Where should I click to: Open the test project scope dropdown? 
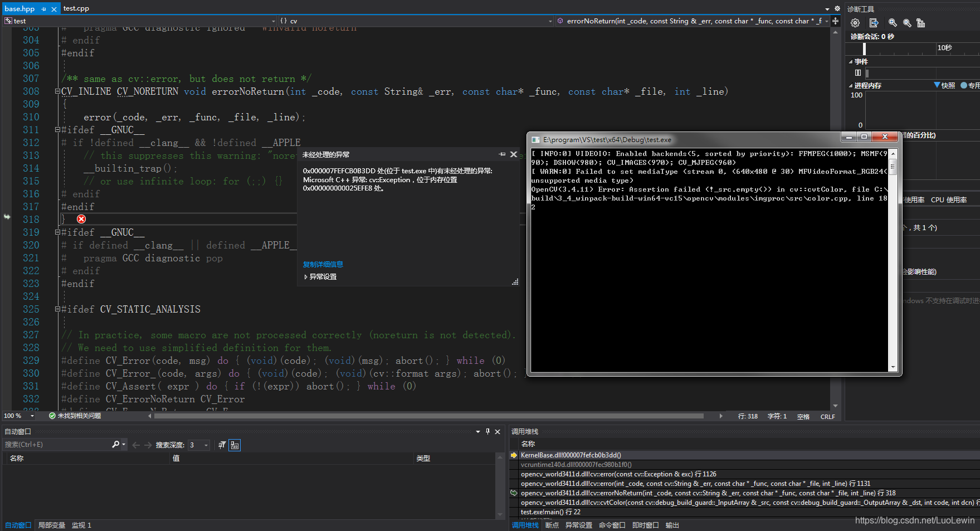click(x=272, y=21)
